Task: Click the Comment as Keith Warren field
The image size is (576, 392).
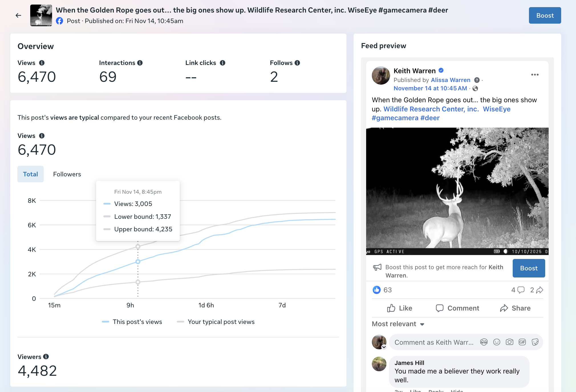Action: [434, 342]
